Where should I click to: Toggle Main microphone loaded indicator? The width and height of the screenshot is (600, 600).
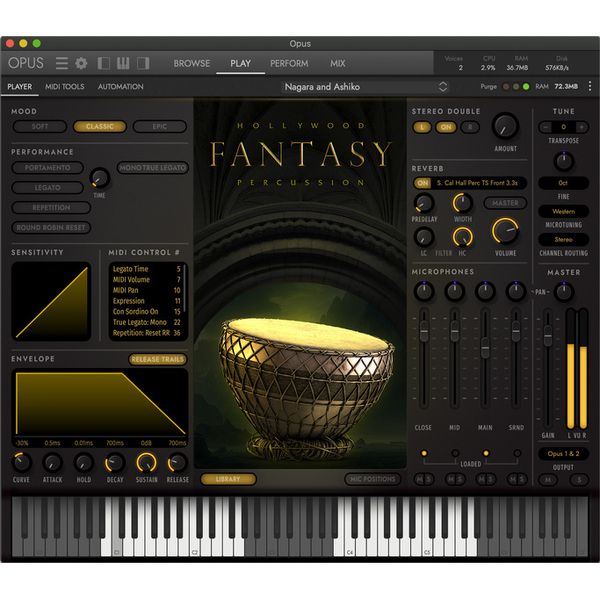486,453
